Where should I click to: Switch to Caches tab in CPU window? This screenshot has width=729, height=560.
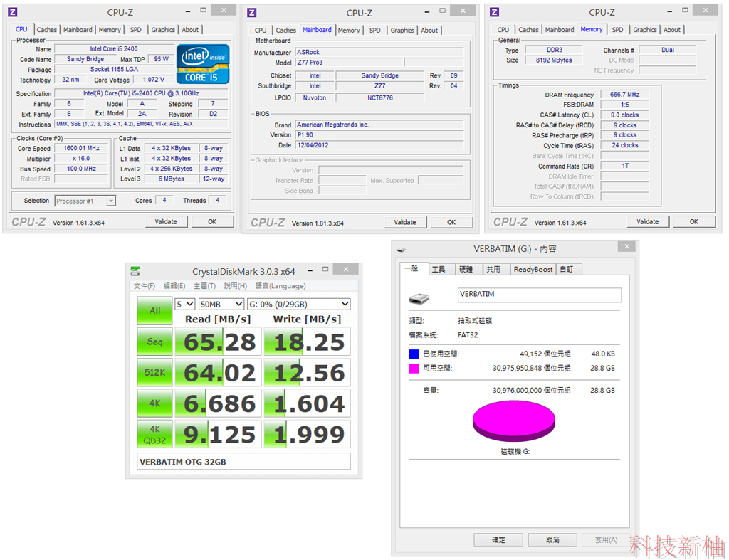pos(47,30)
